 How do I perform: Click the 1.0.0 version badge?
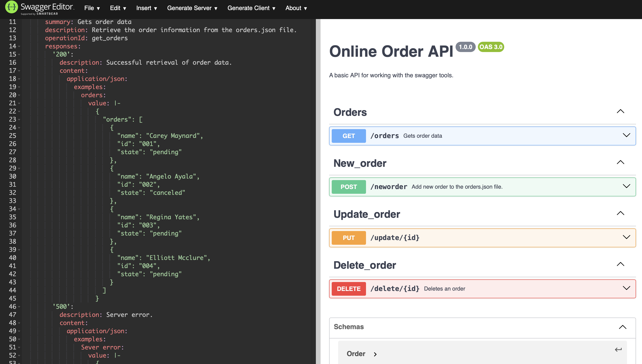click(465, 47)
